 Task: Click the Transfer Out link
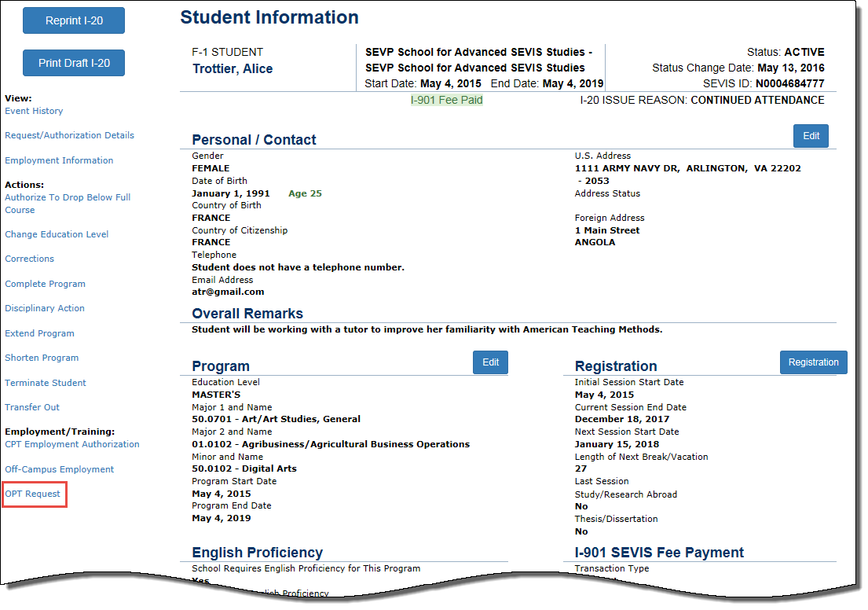[32, 407]
